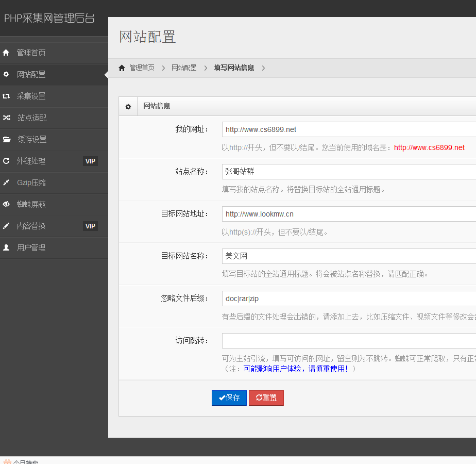Click the refresh icon next to 外链处理
This screenshot has width=476, height=464.
point(6,161)
